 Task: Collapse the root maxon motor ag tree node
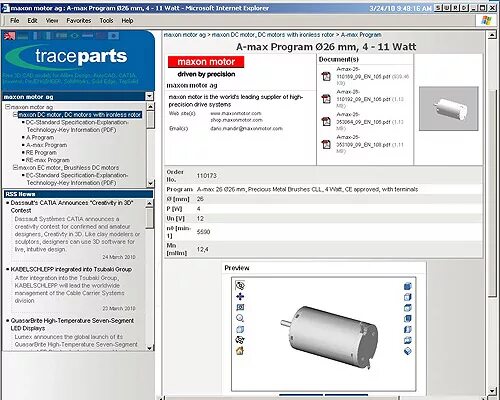[8, 107]
